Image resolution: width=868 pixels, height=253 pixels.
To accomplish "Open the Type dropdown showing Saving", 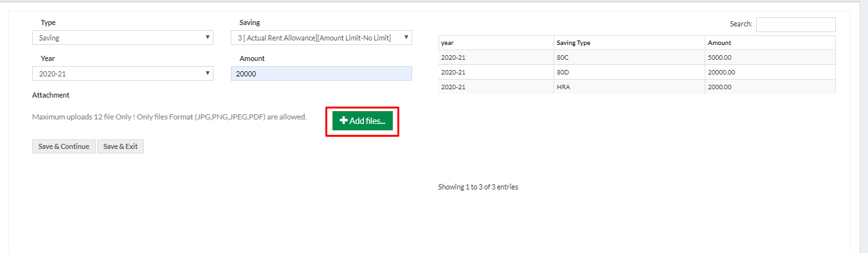I will point(122,38).
